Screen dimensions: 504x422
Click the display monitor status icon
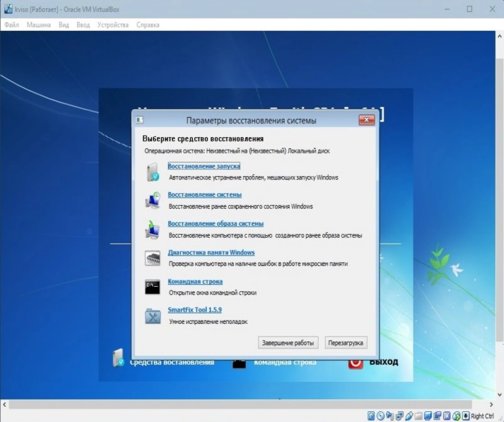428,416
